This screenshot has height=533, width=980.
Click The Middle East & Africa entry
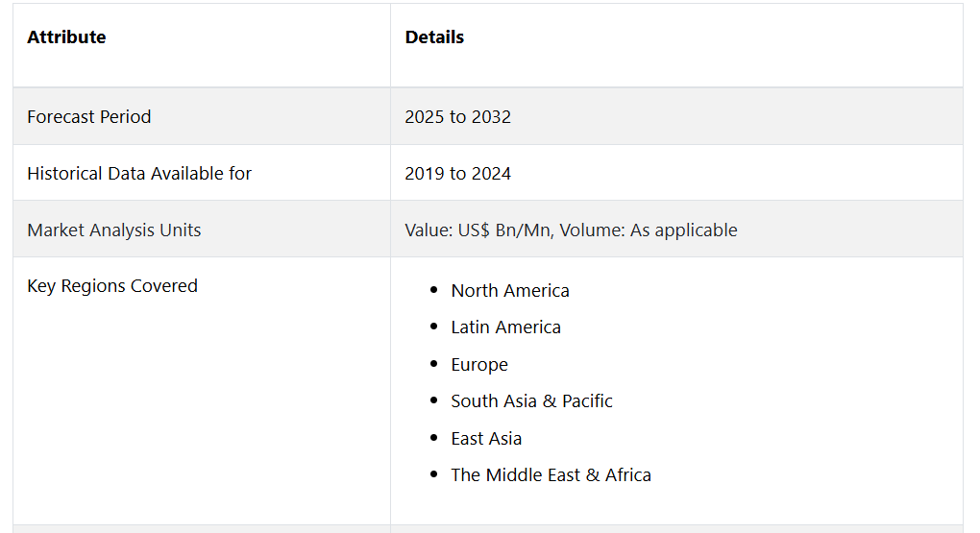click(551, 474)
